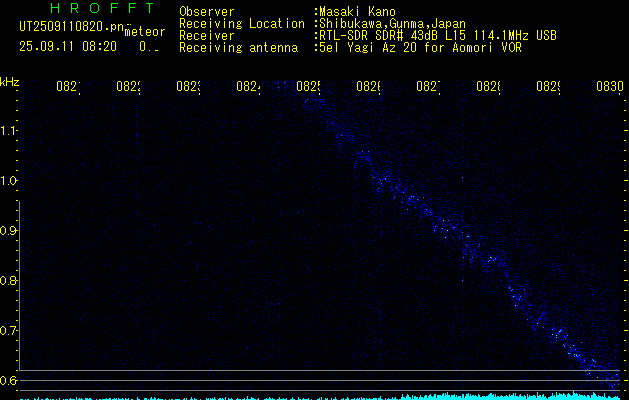Click the 0825 time marker

(308, 87)
